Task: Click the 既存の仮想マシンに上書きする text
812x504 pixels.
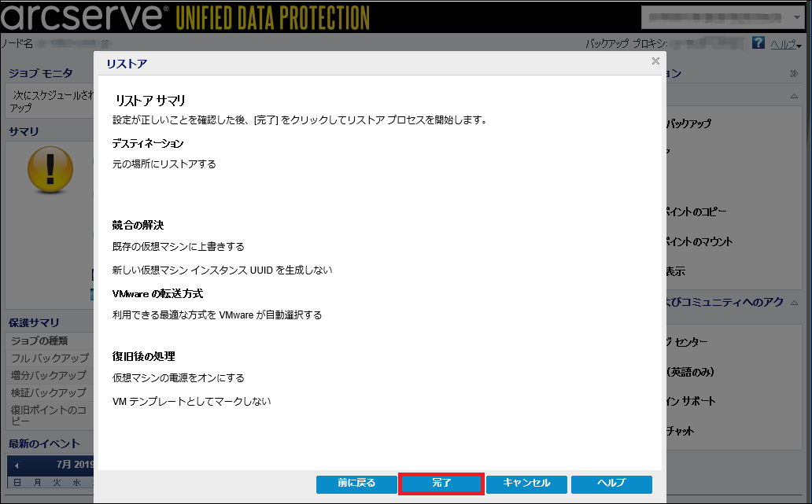Action: [178, 247]
